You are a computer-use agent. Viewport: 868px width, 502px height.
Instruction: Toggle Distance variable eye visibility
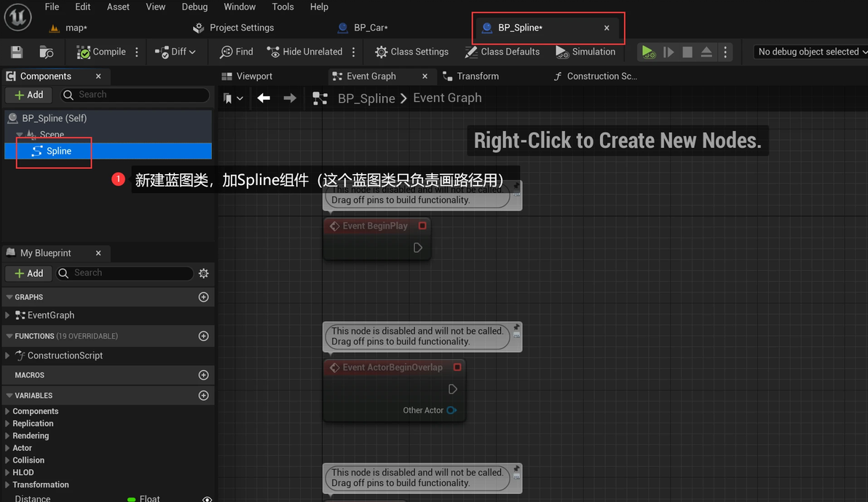tap(207, 499)
